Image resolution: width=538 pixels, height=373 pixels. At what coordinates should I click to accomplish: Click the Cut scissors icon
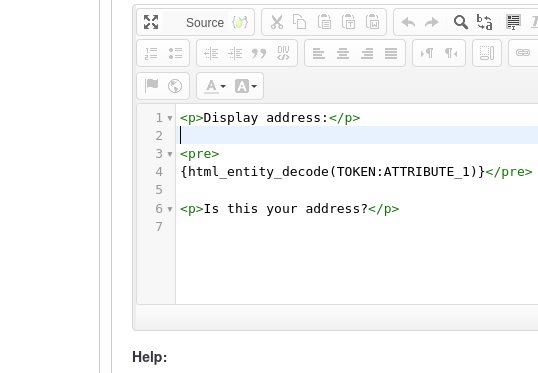277,22
